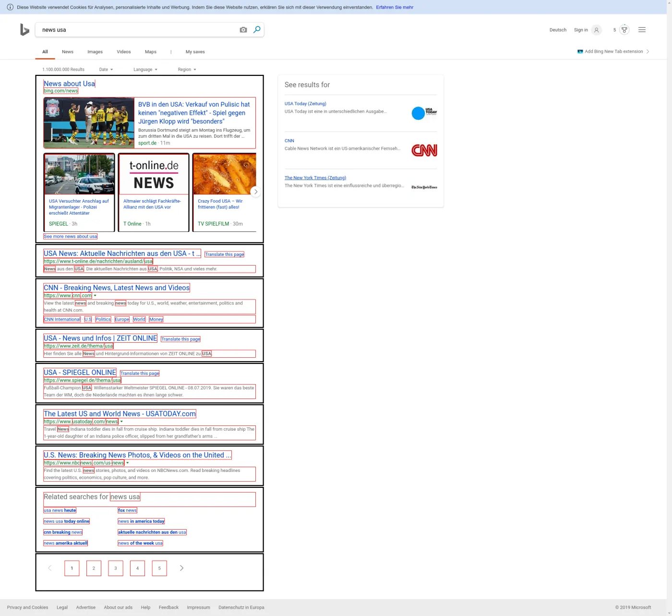Open The New York Times (Zeitung) link
This screenshot has height=616, width=672.
click(315, 178)
